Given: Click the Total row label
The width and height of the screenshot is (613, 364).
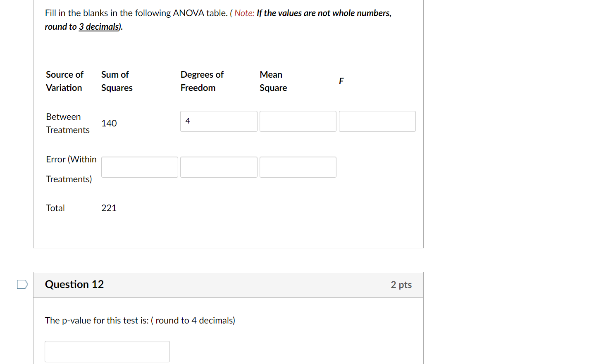Looking at the screenshot, I should tap(55, 208).
